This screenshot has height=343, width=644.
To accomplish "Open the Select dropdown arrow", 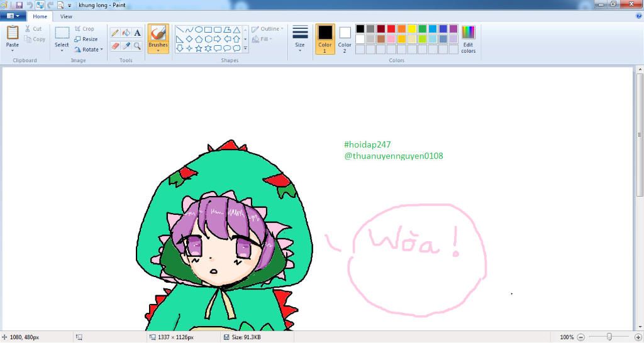I will point(62,50).
